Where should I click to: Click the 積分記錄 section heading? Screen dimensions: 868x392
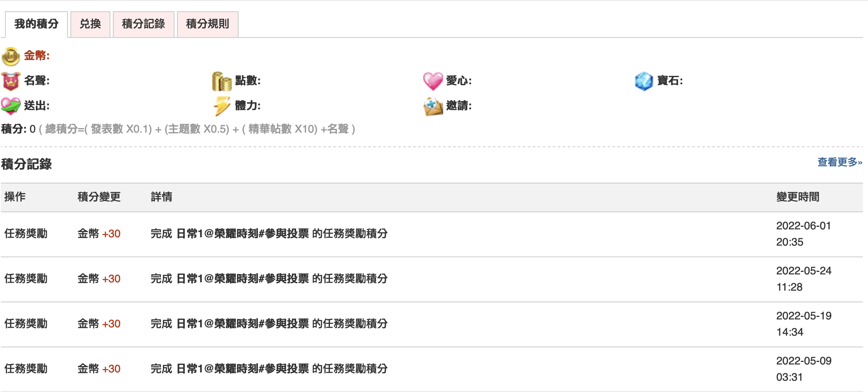(27, 164)
